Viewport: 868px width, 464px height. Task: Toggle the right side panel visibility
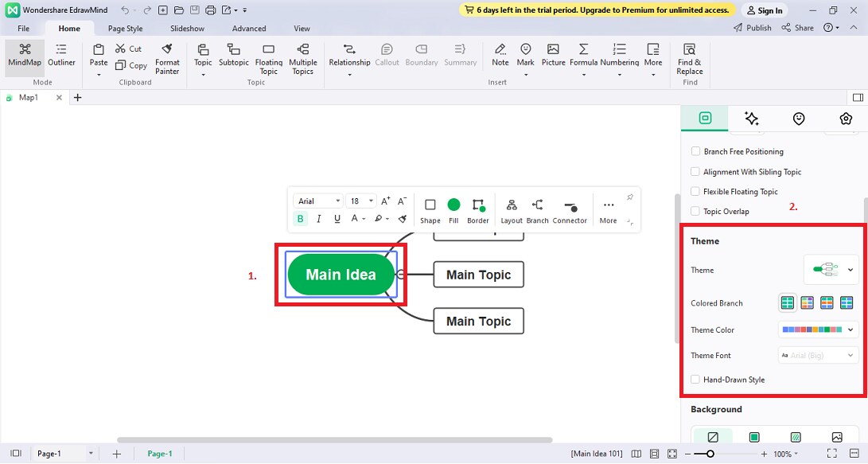[x=858, y=97]
